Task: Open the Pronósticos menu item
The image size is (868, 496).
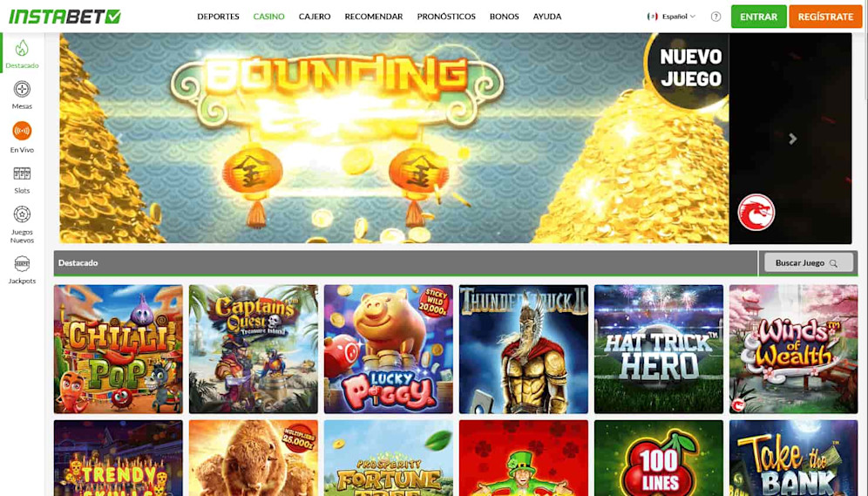Action: (x=446, y=17)
